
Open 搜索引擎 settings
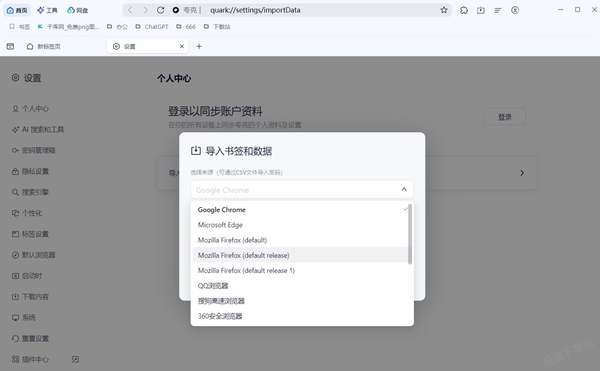click(x=31, y=192)
